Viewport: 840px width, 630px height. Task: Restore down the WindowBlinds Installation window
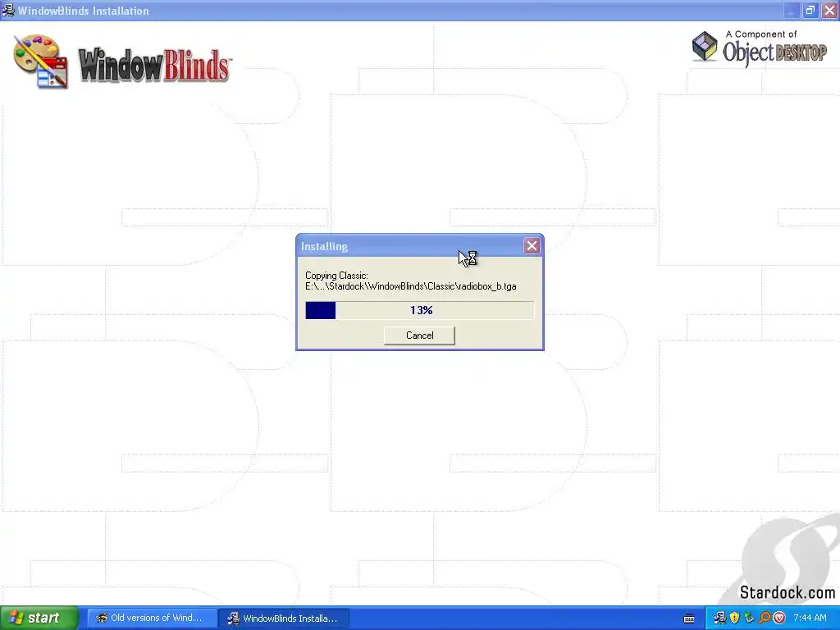click(x=810, y=10)
